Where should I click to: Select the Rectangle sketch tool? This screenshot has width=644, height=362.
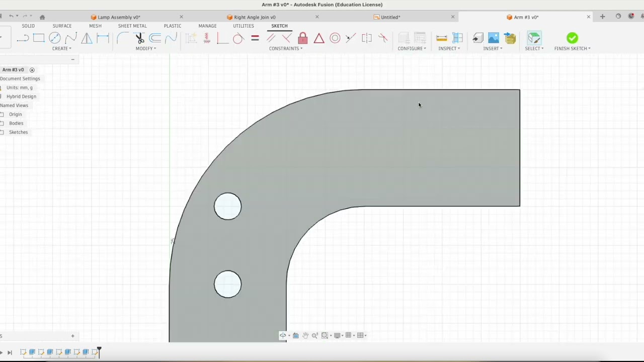39,38
